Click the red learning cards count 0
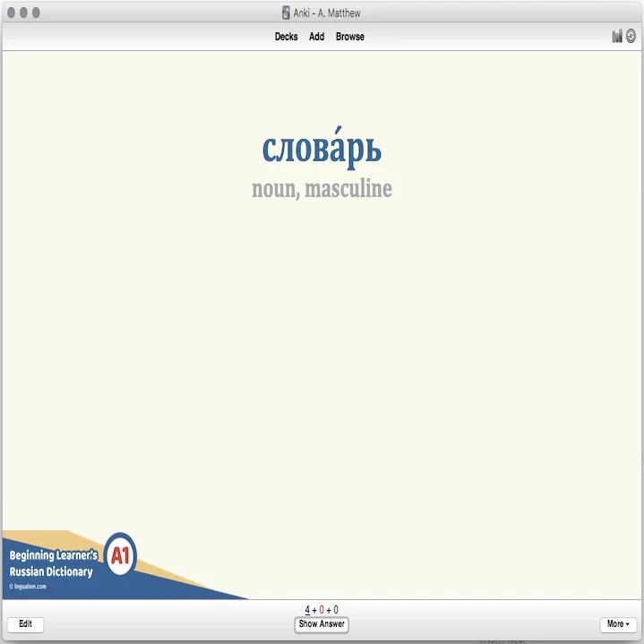The image size is (644, 644). click(322, 610)
